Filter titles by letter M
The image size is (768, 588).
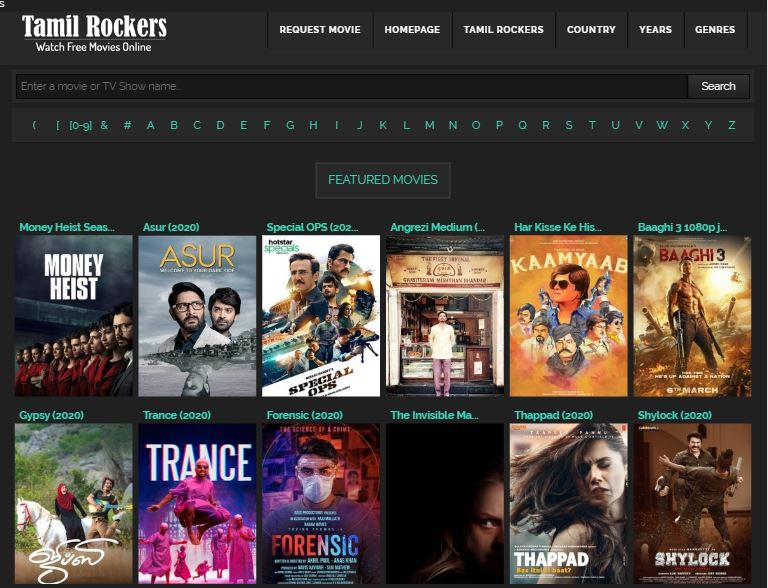(429, 125)
